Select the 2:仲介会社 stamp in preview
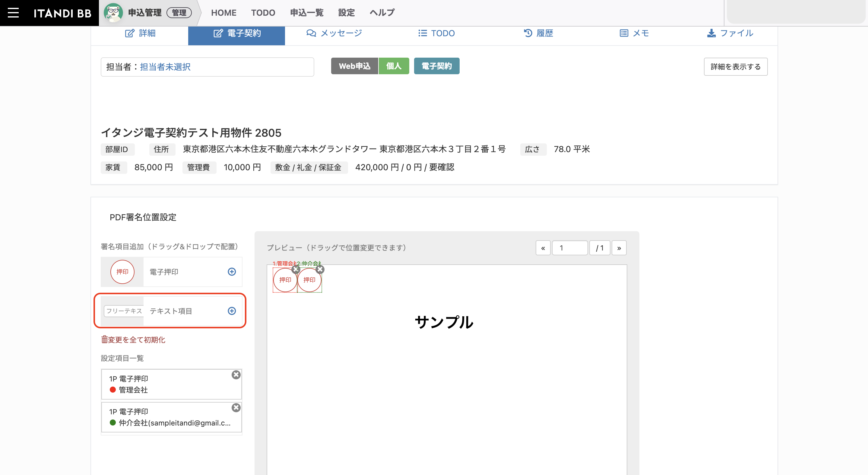This screenshot has width=868, height=475. tap(309, 280)
